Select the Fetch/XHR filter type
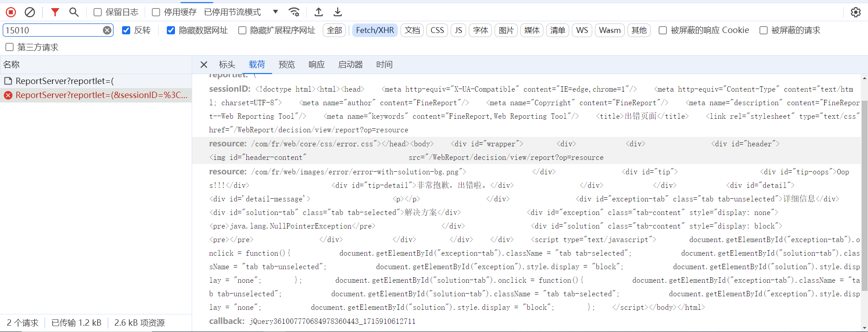This screenshot has height=332, width=868. 375,30
